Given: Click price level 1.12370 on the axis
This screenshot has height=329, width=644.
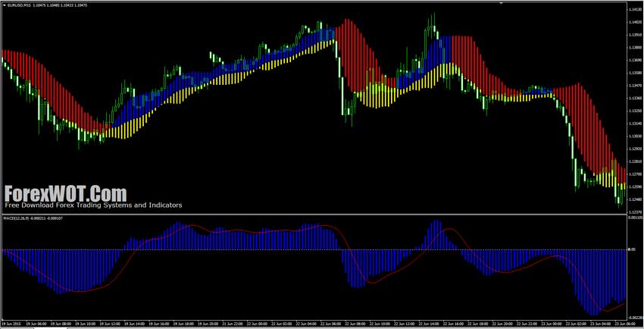Looking at the screenshot, I should 635,211.
